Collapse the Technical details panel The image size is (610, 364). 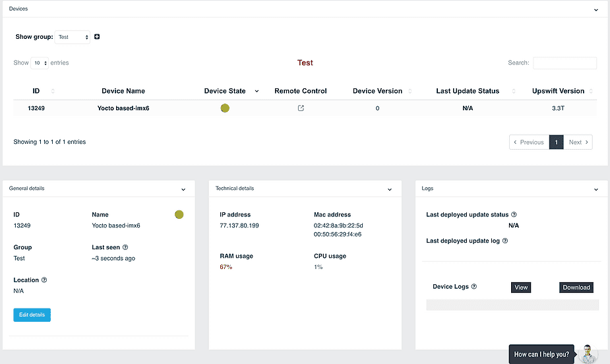click(390, 189)
